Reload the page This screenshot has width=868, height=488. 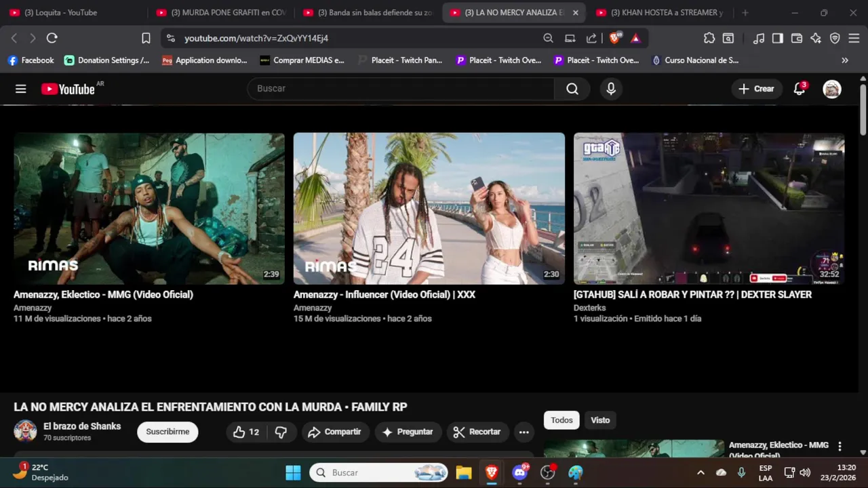coord(52,38)
